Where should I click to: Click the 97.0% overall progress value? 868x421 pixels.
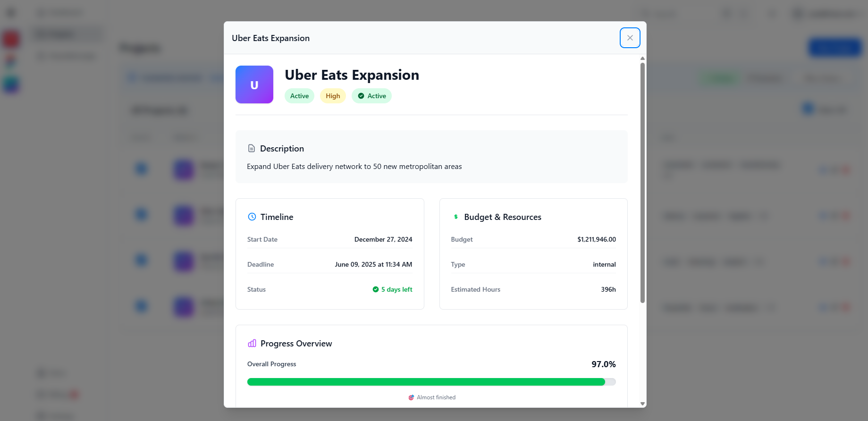pos(603,364)
